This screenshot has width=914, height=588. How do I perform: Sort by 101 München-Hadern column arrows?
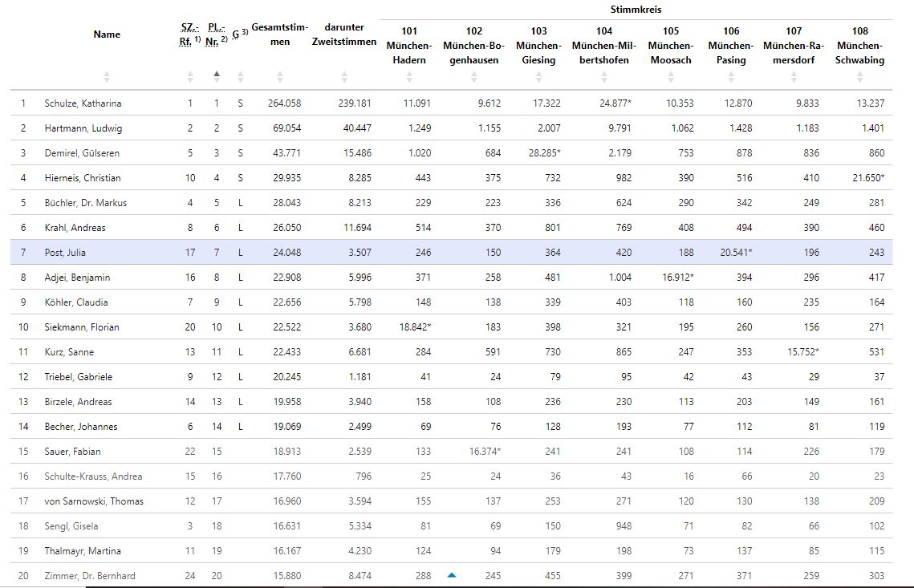[409, 77]
